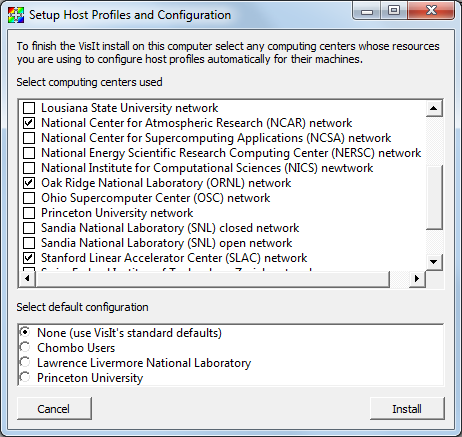Pick Lawrence Livermore National Laboratory radio
Viewport: 462px width, 437px height.
25,362
